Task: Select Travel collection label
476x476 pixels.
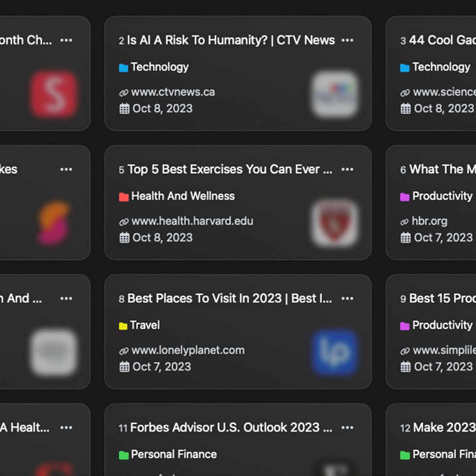Action: 145,325
